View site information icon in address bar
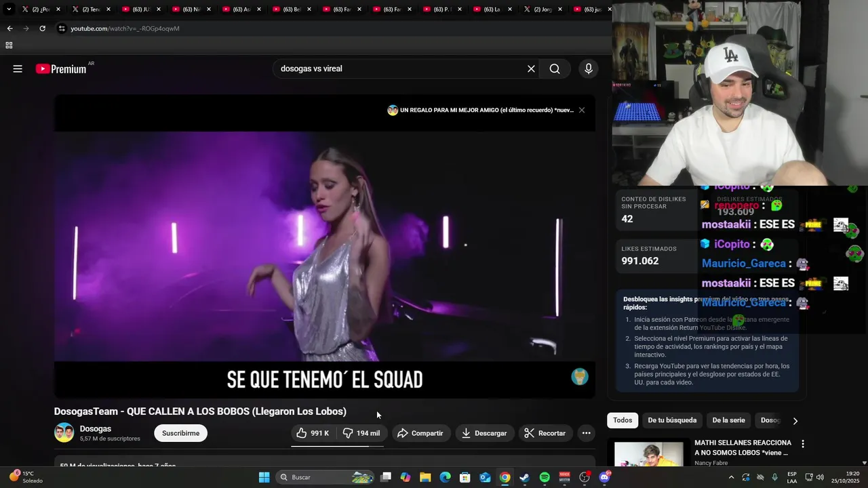The height and width of the screenshot is (488, 868). [x=61, y=28]
